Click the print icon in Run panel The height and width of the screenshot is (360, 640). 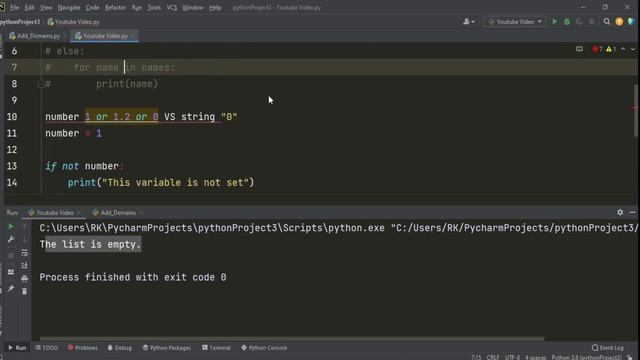[24, 278]
